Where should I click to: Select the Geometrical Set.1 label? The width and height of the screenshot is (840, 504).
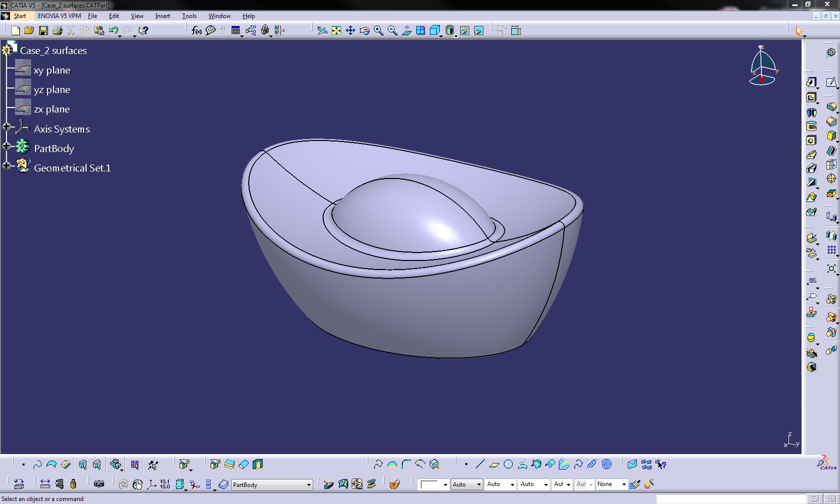pyautogui.click(x=73, y=168)
